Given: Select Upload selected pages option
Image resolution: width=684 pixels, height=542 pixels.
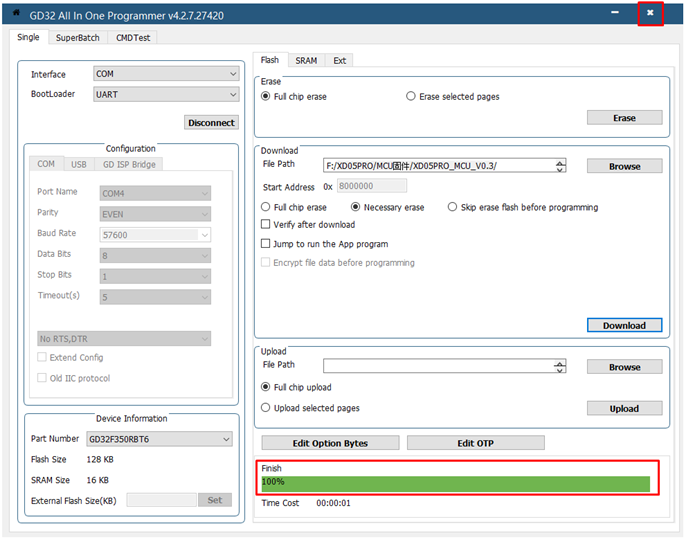Looking at the screenshot, I should coord(266,408).
